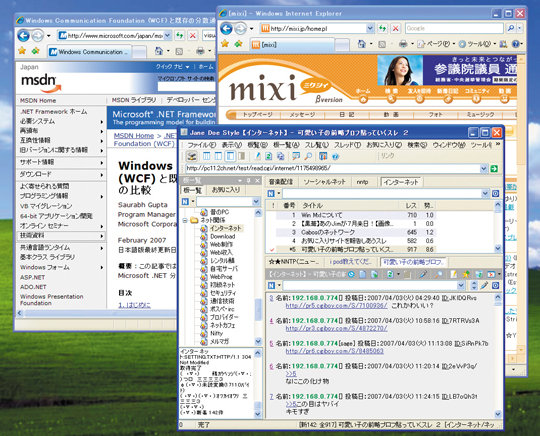The height and width of the screenshot is (436, 540).
Task: Select thread 3 Cabosのネットワーク in the list
Action: coord(350,232)
